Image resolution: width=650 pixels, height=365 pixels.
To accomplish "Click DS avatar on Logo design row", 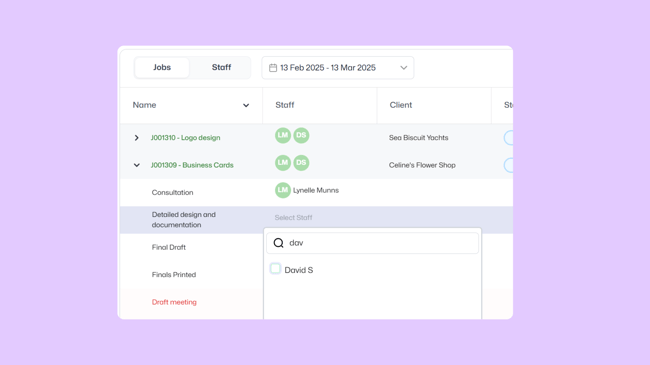I will pyautogui.click(x=301, y=135).
